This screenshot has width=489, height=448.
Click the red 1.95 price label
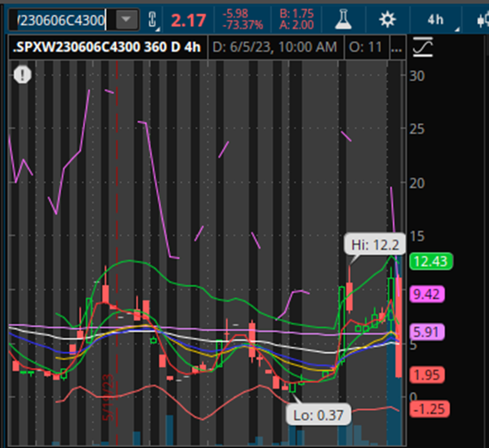point(426,375)
